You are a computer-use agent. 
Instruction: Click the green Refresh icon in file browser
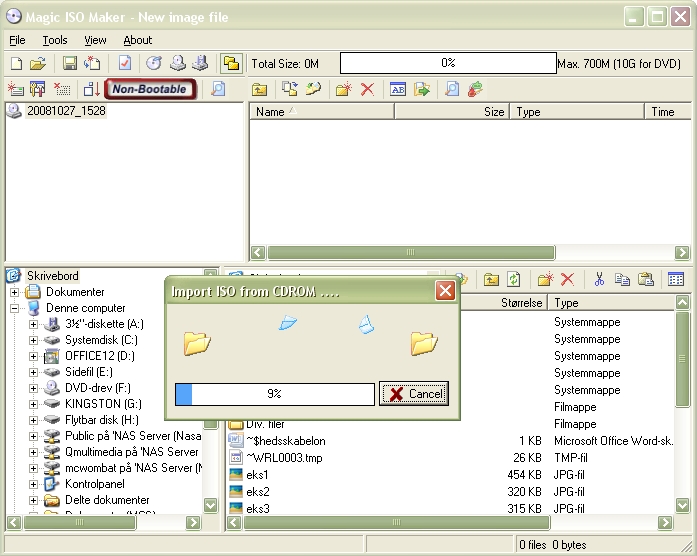[514, 280]
